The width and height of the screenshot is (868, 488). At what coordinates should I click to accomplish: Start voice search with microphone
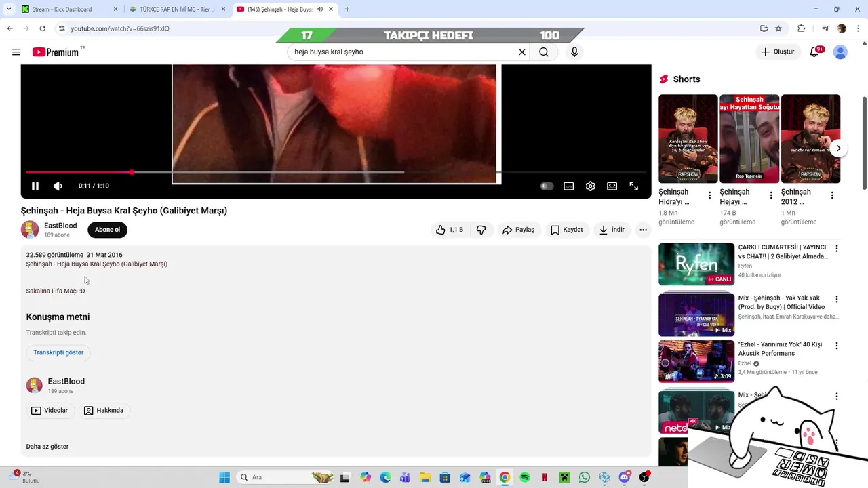click(x=574, y=52)
